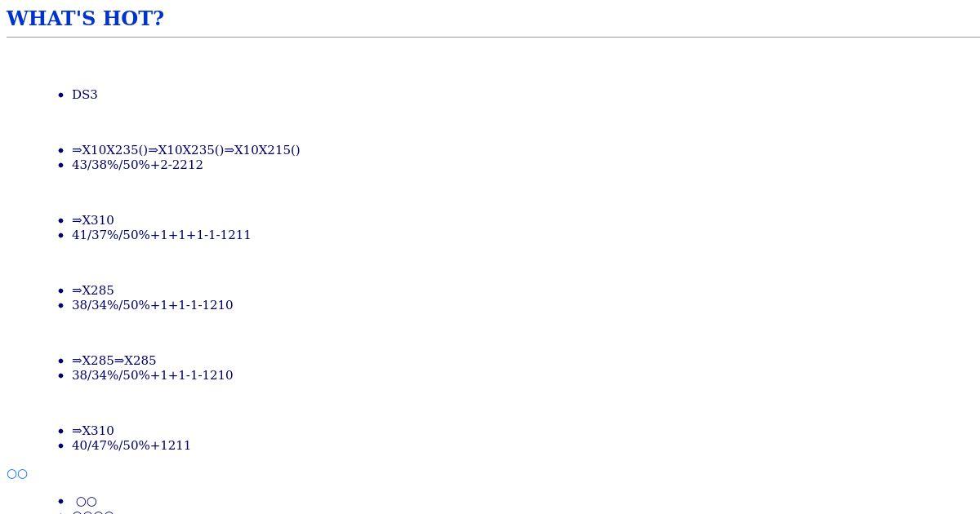This screenshot has height=514, width=980.
Task: Click the bullet before DS3
Action: 61,95
